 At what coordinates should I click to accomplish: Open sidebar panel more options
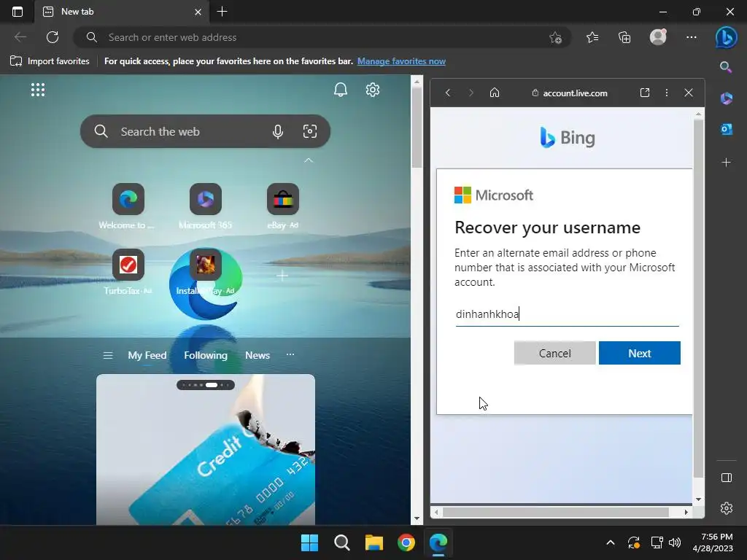pyautogui.click(x=667, y=93)
